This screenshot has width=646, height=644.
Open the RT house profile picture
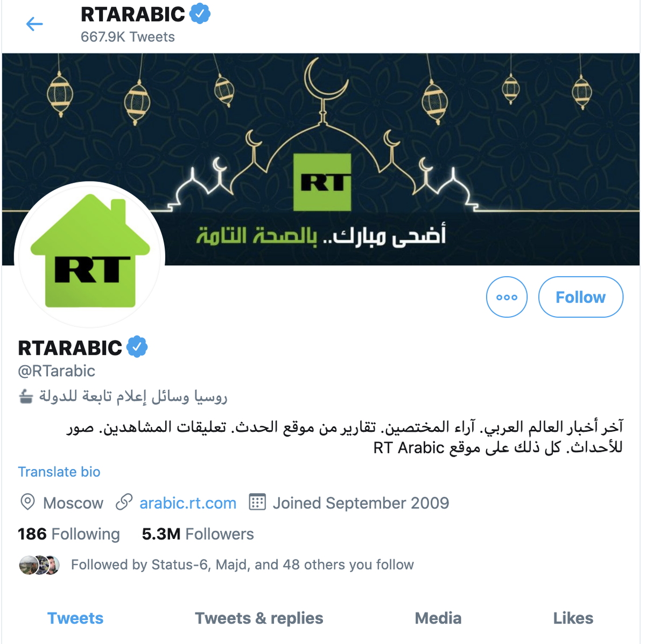tap(90, 254)
